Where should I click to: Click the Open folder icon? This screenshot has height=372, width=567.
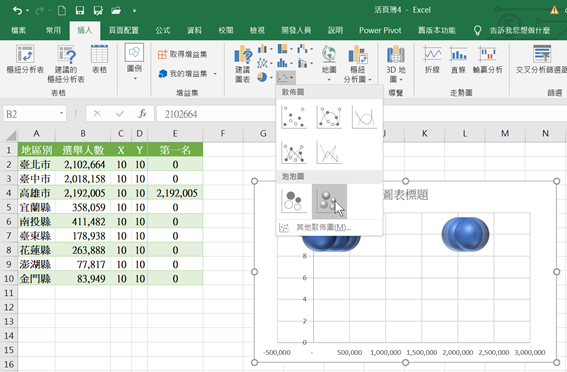[x=116, y=10]
